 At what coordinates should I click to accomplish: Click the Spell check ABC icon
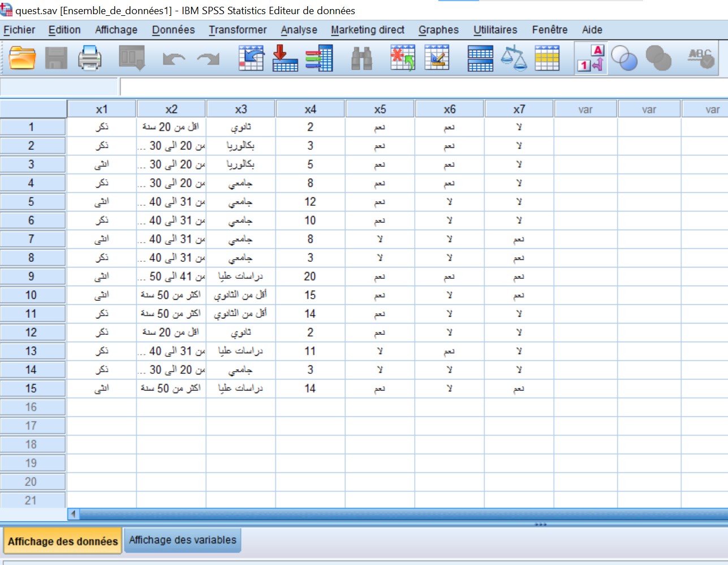[x=701, y=58]
